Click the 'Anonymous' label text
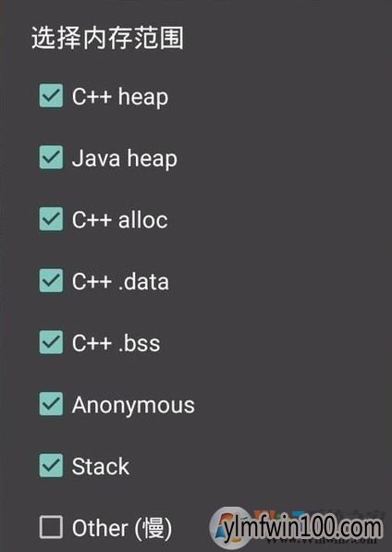The width and height of the screenshot is (392, 552). (133, 405)
